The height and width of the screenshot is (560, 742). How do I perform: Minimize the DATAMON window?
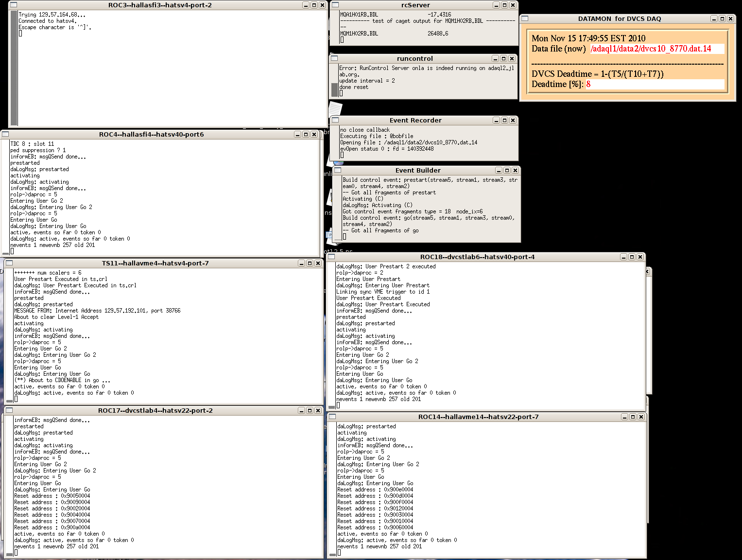[714, 18]
